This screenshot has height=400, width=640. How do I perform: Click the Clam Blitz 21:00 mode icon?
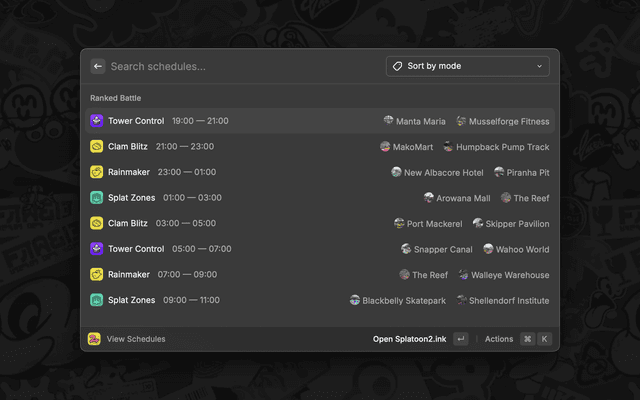coord(96,147)
